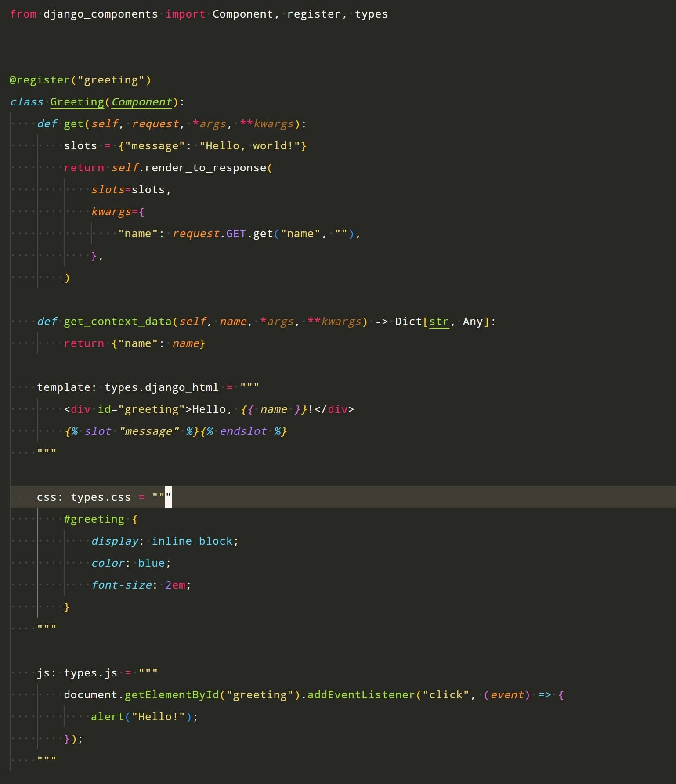Click the 'django_components' module name in import
676x784 pixels.
click(101, 14)
